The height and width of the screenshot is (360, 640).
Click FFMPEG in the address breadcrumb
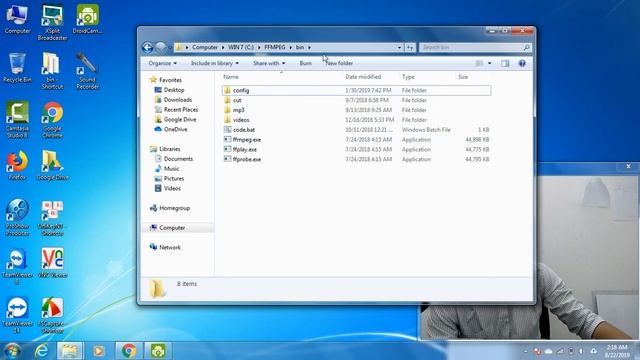point(275,47)
